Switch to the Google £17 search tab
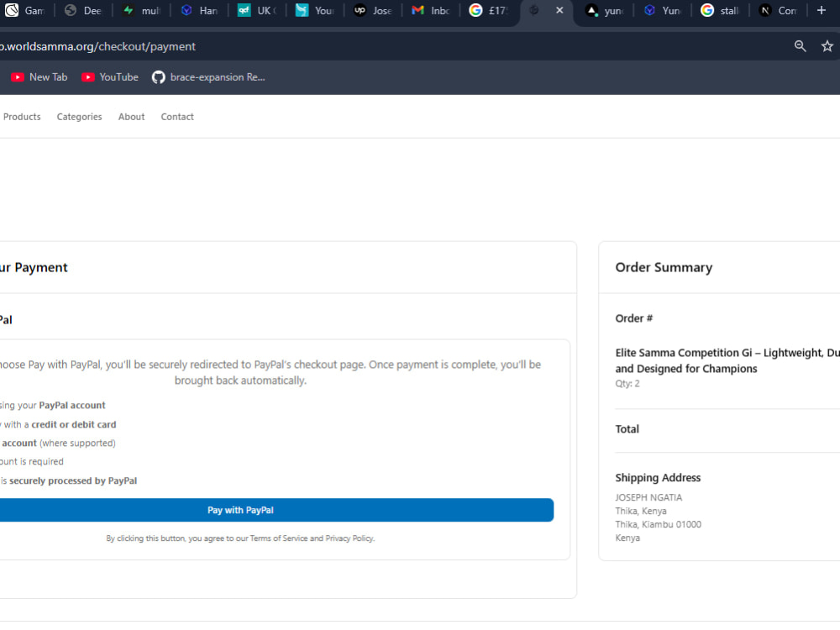 (x=489, y=11)
